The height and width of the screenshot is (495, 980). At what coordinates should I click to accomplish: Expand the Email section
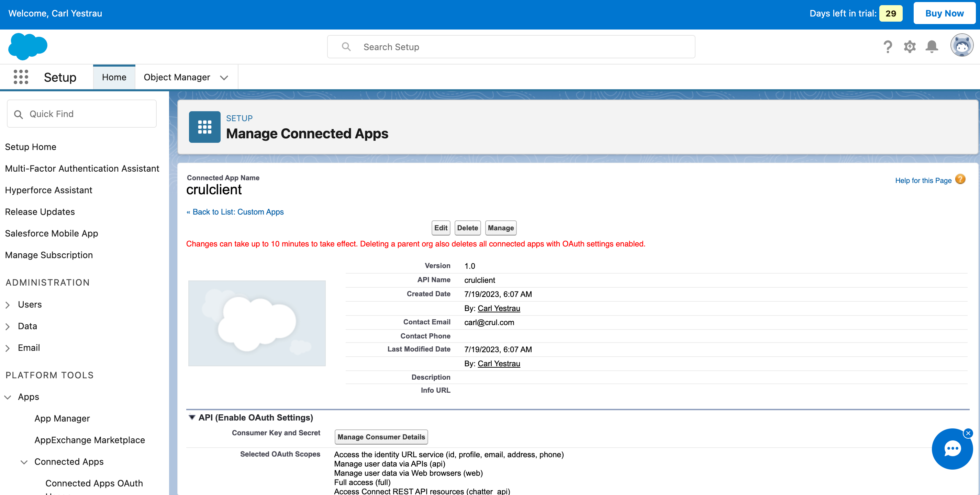coord(8,348)
